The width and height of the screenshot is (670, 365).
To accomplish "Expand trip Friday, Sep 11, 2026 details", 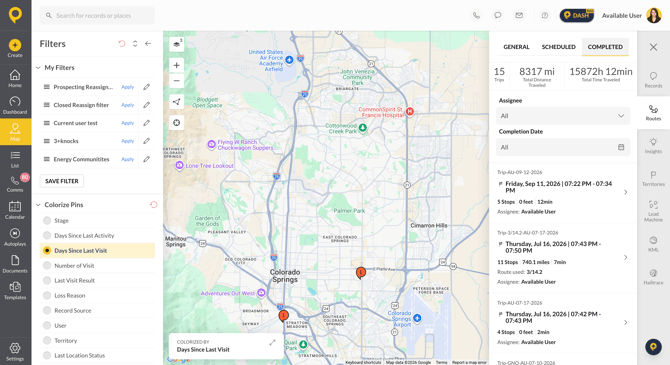I will [x=626, y=192].
